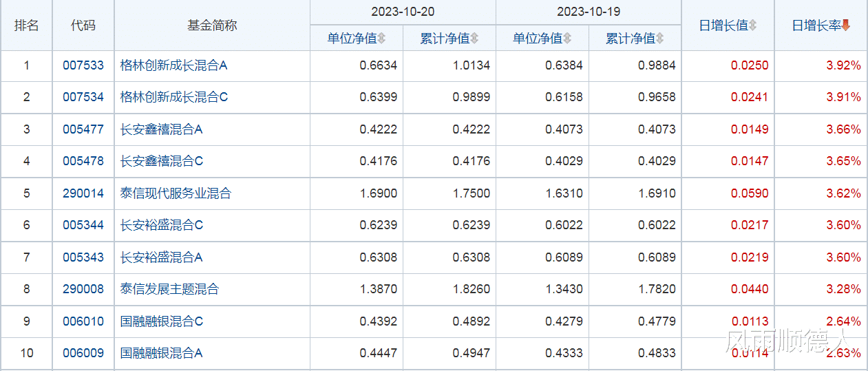Click fund code 005477
868x371 pixels.
coord(83,129)
